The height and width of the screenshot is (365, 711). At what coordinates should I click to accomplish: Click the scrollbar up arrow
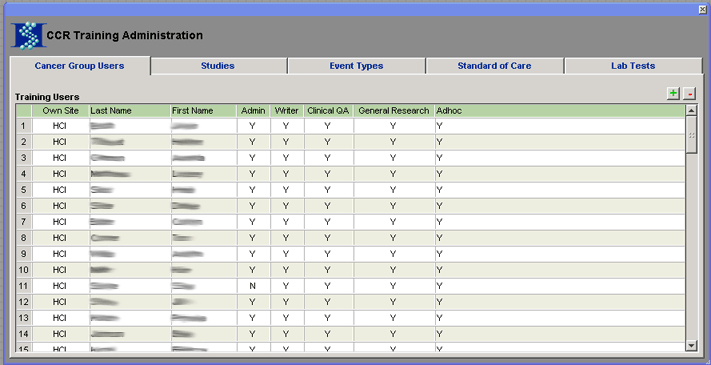pyautogui.click(x=691, y=110)
